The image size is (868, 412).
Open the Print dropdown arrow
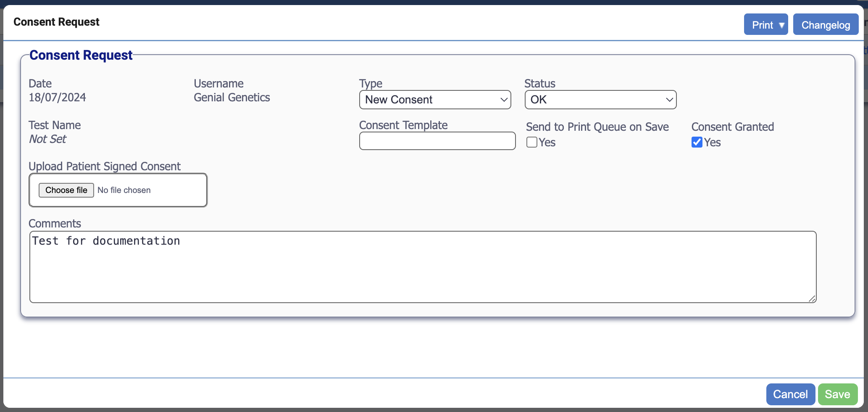(x=781, y=25)
